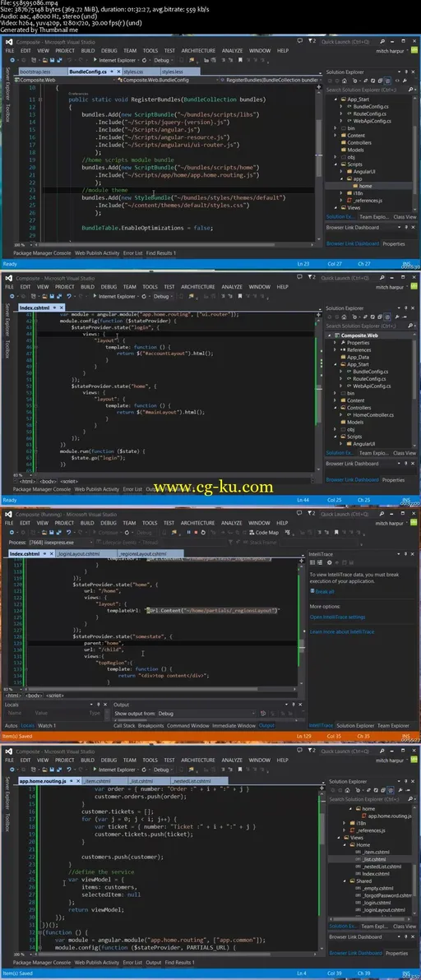Image resolution: width=421 pixels, height=980 pixels.
Task: Open ARCHITECTURE menu in the BundleConfig.cs window
Action: pyautogui.click(x=198, y=51)
